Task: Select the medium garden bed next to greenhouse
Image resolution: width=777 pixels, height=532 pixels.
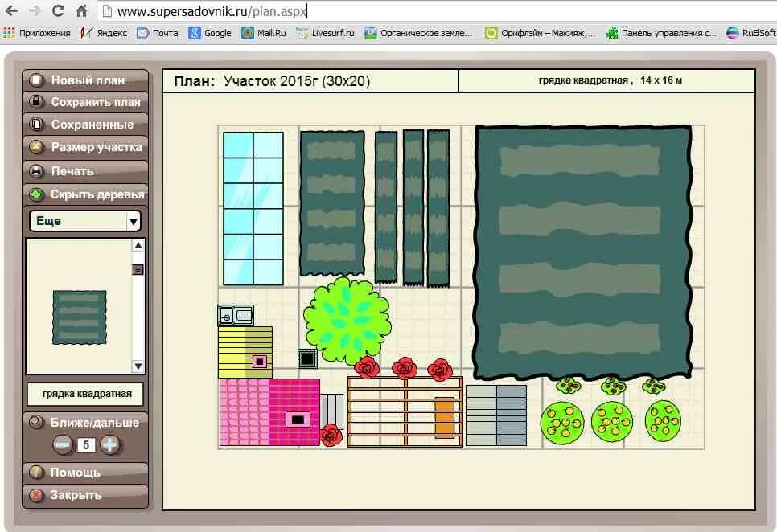Action: (x=332, y=203)
